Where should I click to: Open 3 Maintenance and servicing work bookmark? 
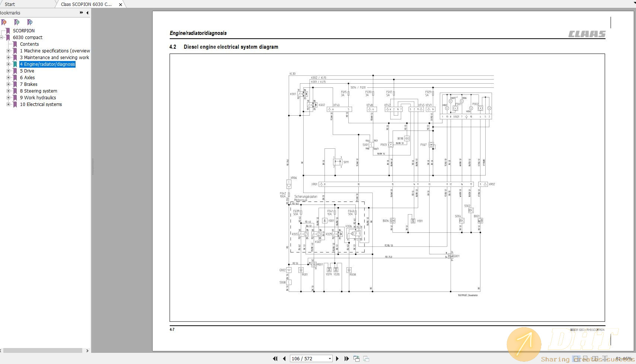coord(54,58)
